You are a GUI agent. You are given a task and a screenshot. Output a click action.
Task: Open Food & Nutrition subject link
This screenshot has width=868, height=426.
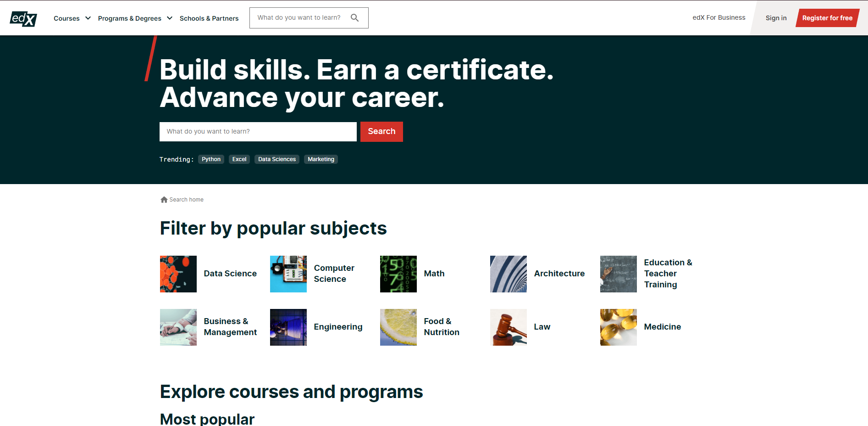[x=442, y=327]
